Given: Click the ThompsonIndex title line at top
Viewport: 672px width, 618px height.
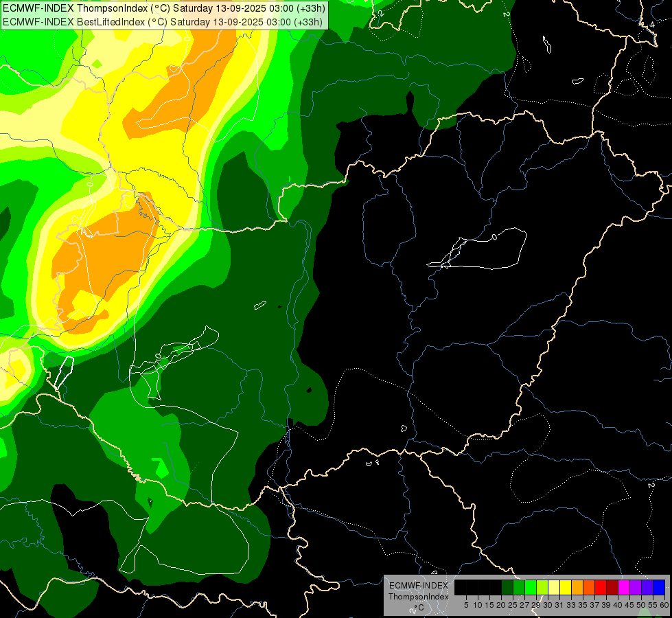Looking at the screenshot, I should click(x=163, y=8).
